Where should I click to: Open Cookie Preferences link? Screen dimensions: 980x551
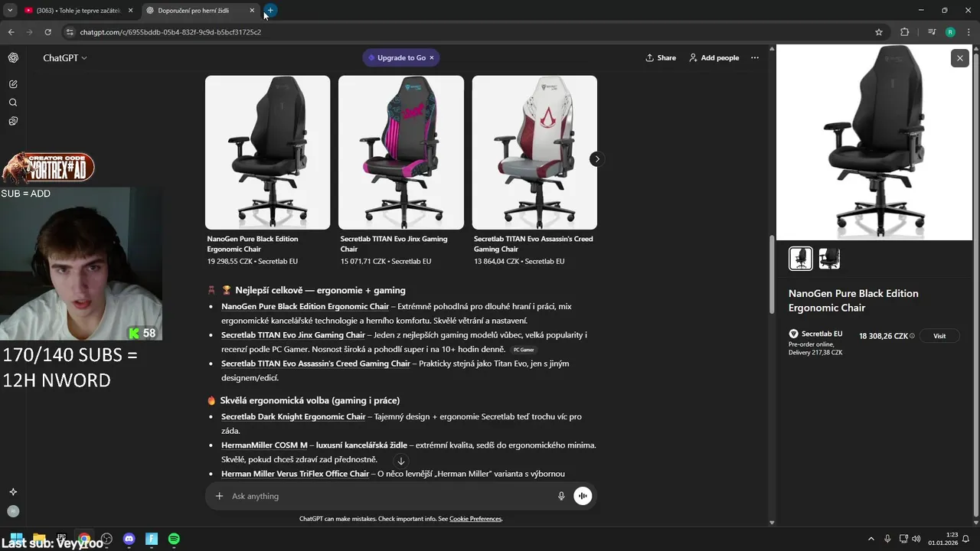point(475,519)
